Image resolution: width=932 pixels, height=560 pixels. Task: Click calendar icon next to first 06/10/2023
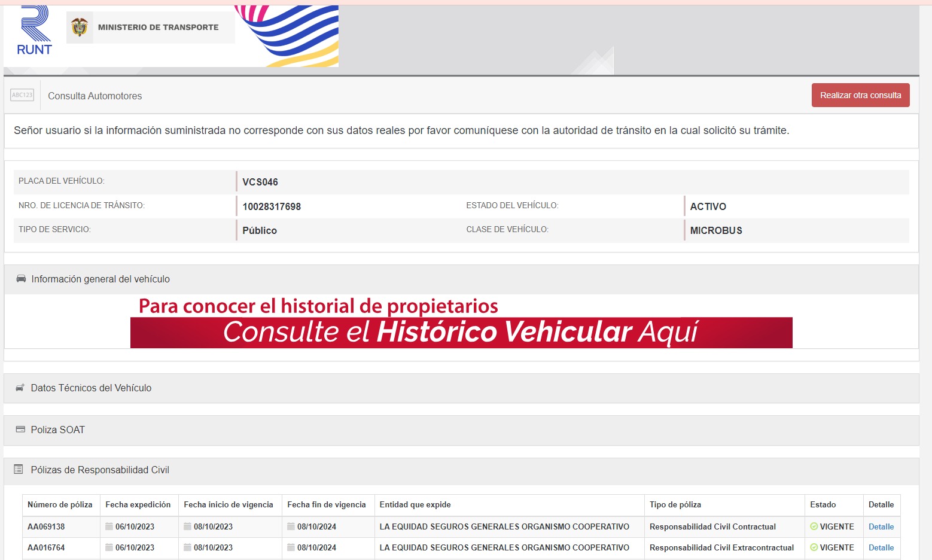[109, 526]
